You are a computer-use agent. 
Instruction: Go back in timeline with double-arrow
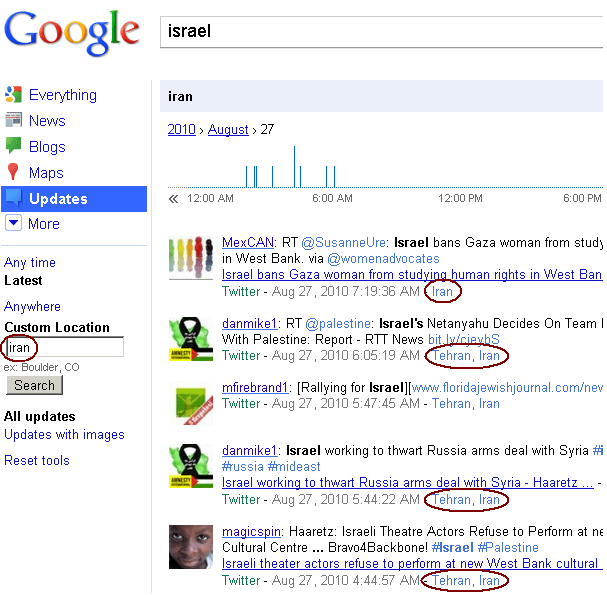click(x=173, y=199)
